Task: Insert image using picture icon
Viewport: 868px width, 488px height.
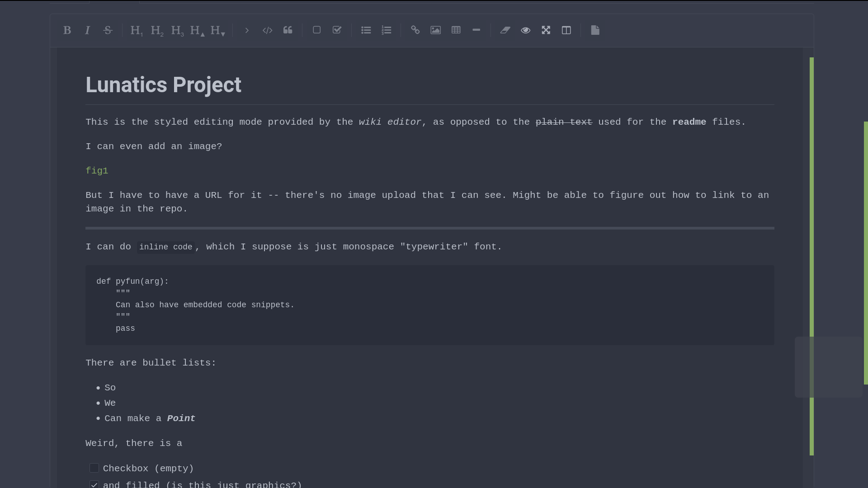Action: click(435, 30)
